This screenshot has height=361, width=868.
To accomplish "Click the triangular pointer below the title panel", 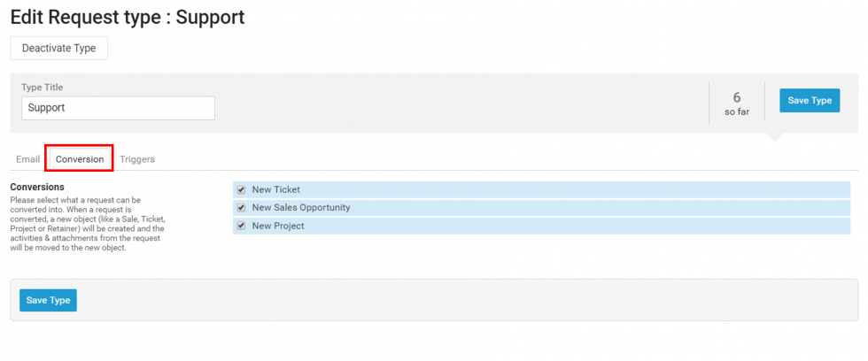I will tap(774, 137).
